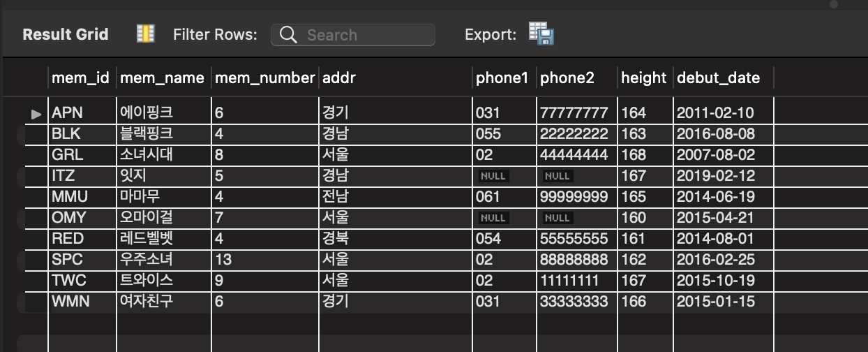Click the 오마이걸 name cell

coord(163,218)
